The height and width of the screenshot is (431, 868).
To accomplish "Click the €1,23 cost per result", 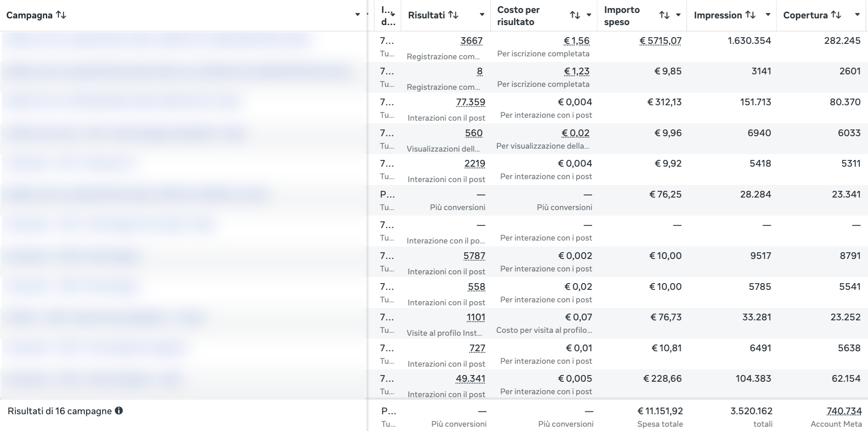I will pyautogui.click(x=577, y=71).
